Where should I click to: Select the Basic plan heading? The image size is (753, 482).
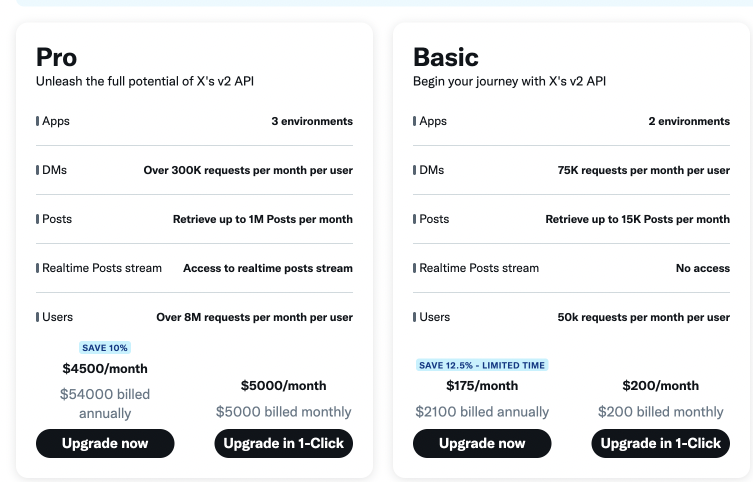pyautogui.click(x=446, y=58)
